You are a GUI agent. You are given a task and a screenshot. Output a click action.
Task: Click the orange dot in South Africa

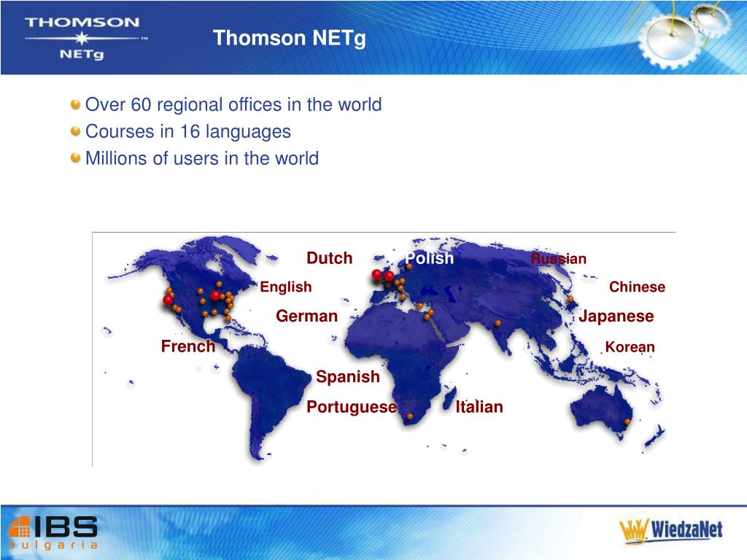click(x=410, y=416)
